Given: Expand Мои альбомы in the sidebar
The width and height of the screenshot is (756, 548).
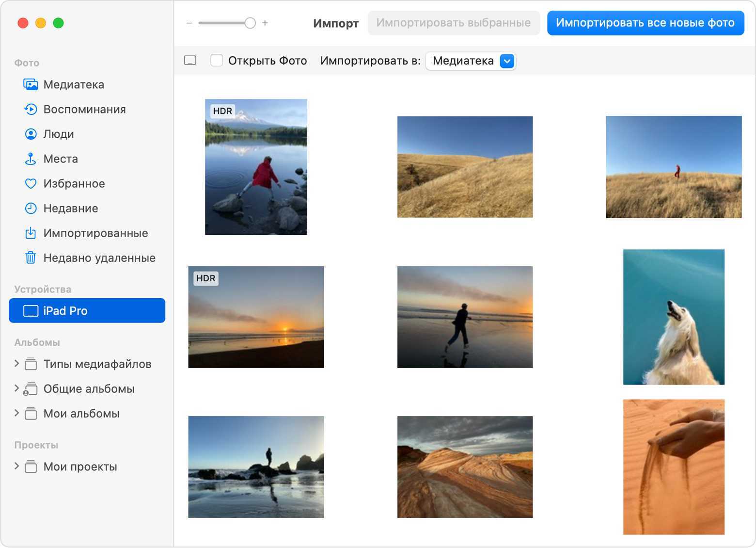Looking at the screenshot, I should (17, 413).
